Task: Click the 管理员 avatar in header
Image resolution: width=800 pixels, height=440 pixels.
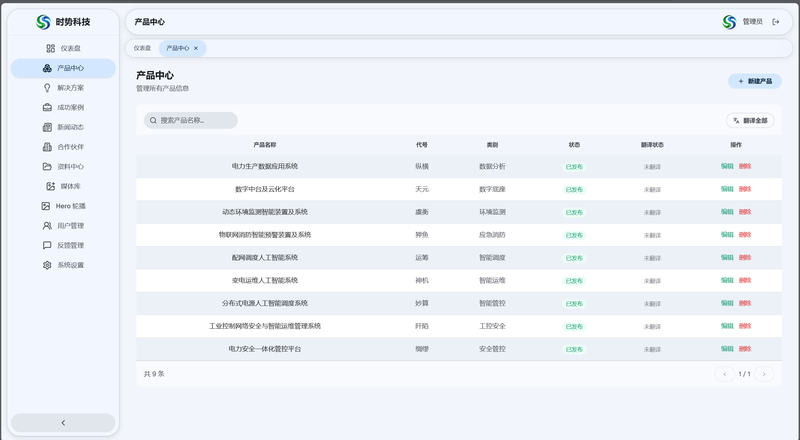Action: (x=730, y=22)
